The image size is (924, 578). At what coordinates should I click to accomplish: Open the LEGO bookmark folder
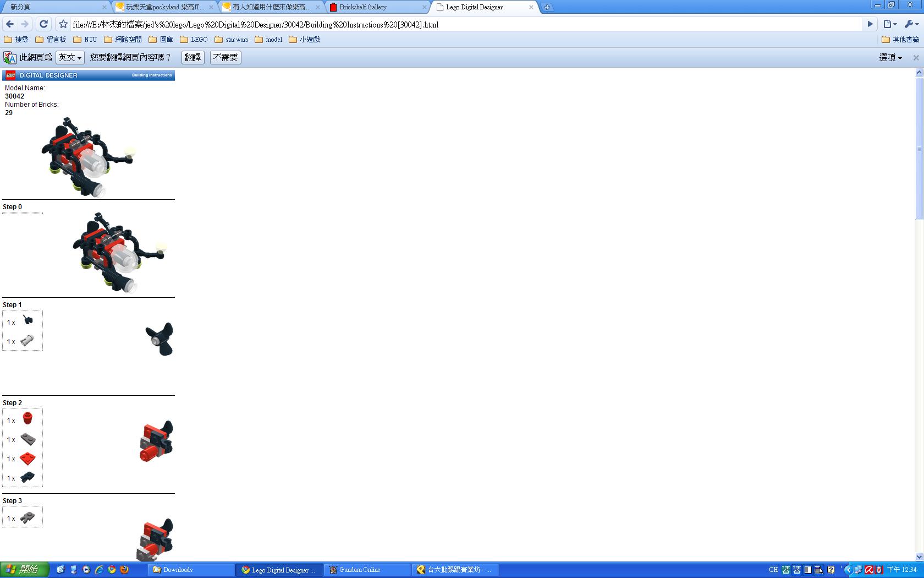click(x=194, y=40)
